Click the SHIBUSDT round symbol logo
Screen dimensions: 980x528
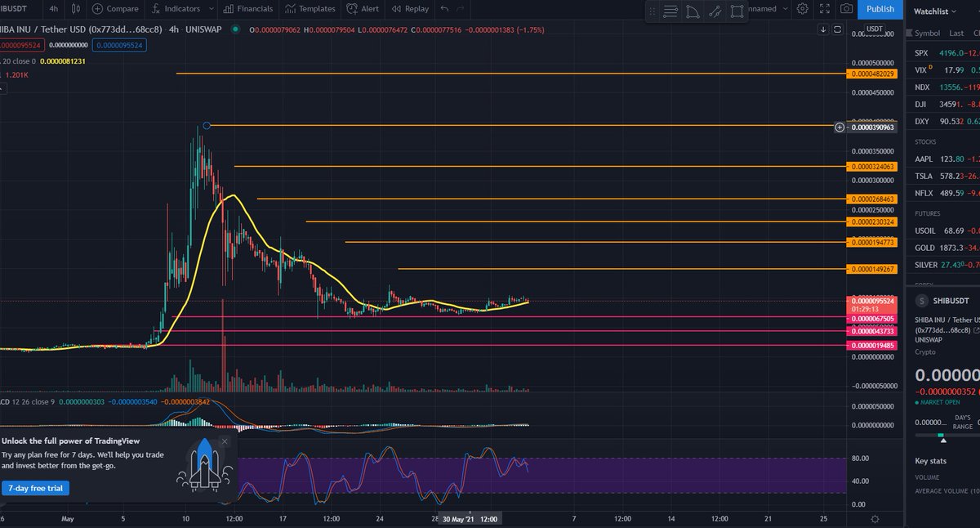coord(921,302)
